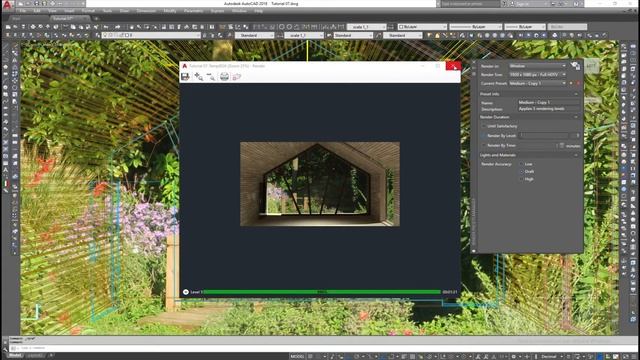This screenshot has width=640, height=360.
Task: Open the ByLayer lineweight dropdown
Action: (525, 27)
